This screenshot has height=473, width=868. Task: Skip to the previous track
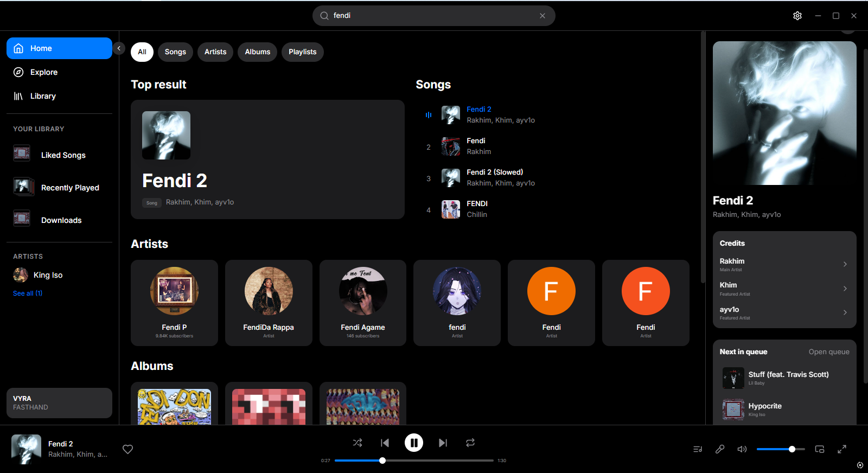385,443
